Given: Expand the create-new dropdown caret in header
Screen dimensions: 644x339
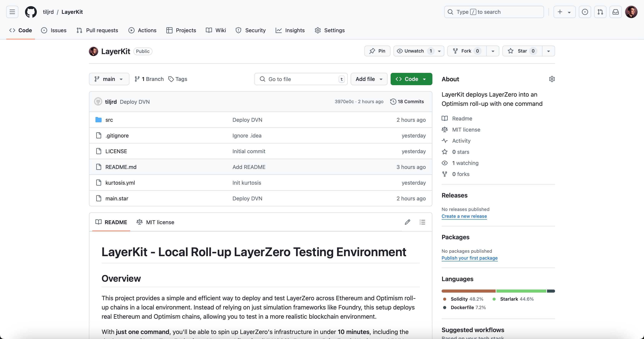Looking at the screenshot, I should click(x=569, y=12).
